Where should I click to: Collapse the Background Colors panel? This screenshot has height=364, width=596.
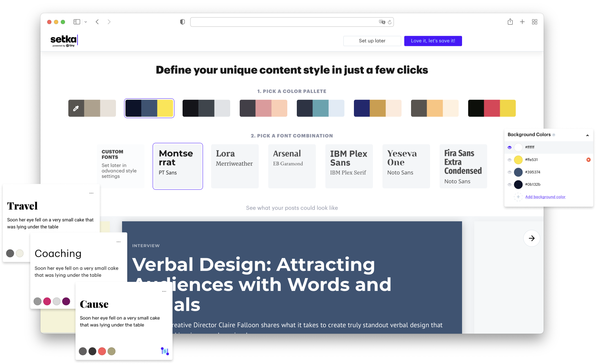tap(588, 135)
